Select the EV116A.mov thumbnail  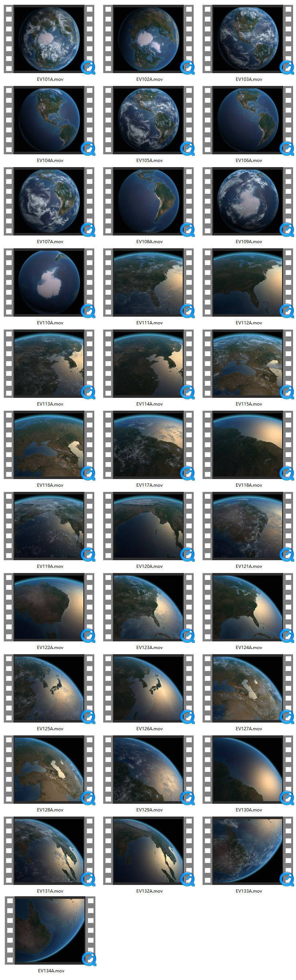tap(49, 444)
